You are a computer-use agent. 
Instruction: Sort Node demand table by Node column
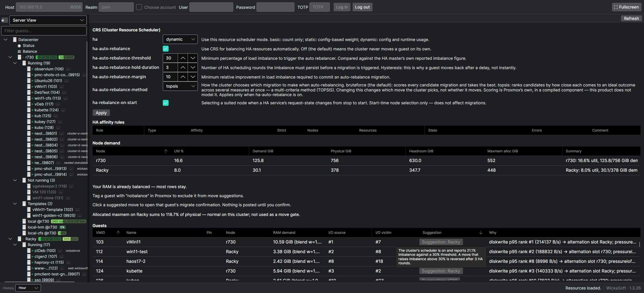click(132, 151)
